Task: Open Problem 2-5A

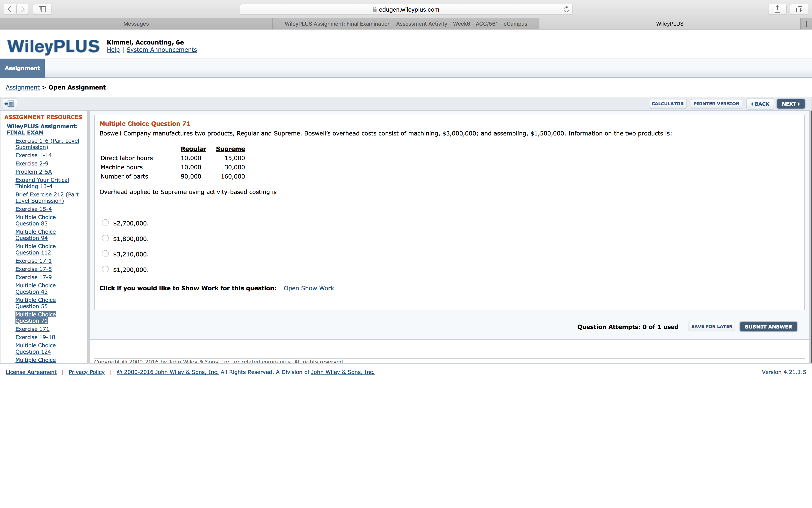Action: coord(34,172)
